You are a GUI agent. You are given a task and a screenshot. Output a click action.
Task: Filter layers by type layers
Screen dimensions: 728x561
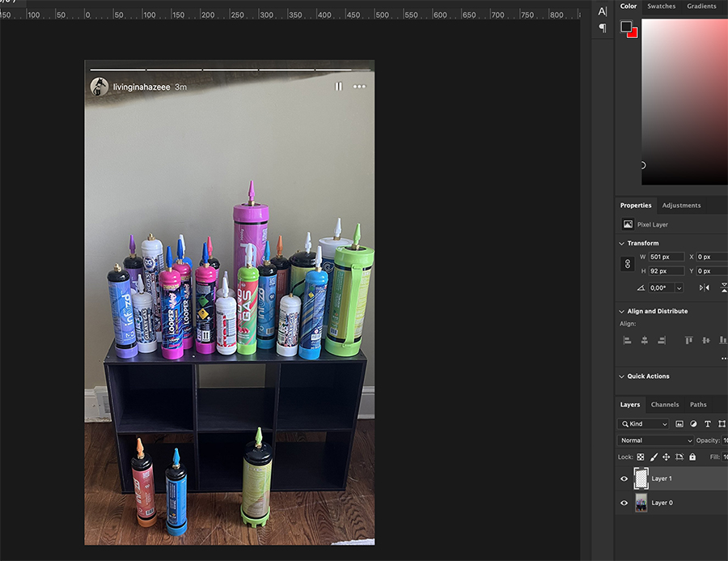708,424
